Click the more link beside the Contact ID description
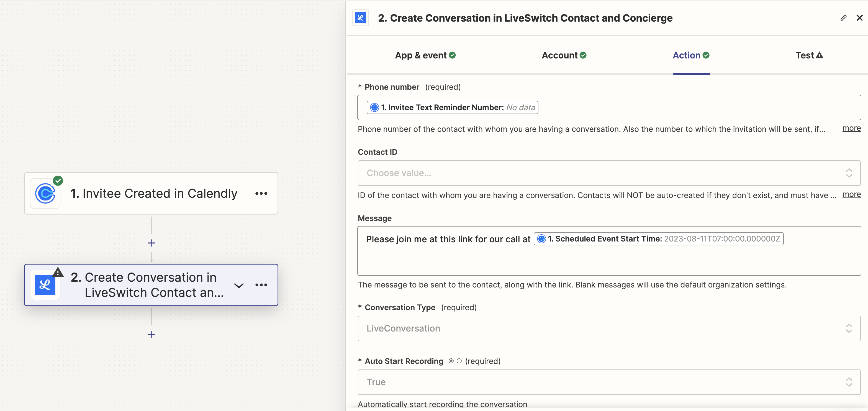The image size is (868, 411). point(851,194)
